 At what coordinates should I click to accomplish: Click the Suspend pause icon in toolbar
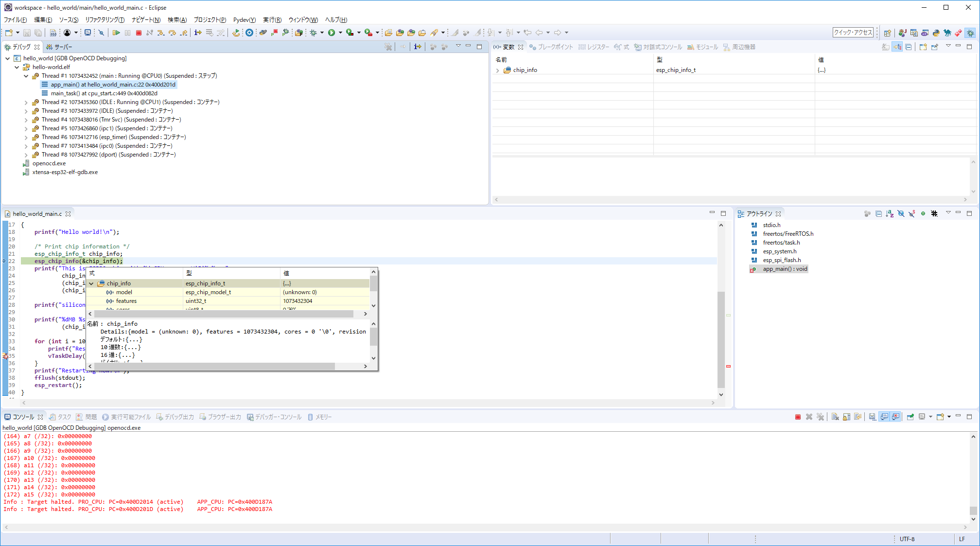click(127, 33)
